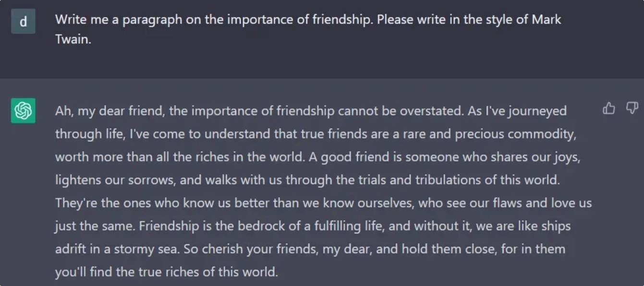Click the user avatar labeled 'd'
The image size is (644, 286).
[x=23, y=21]
